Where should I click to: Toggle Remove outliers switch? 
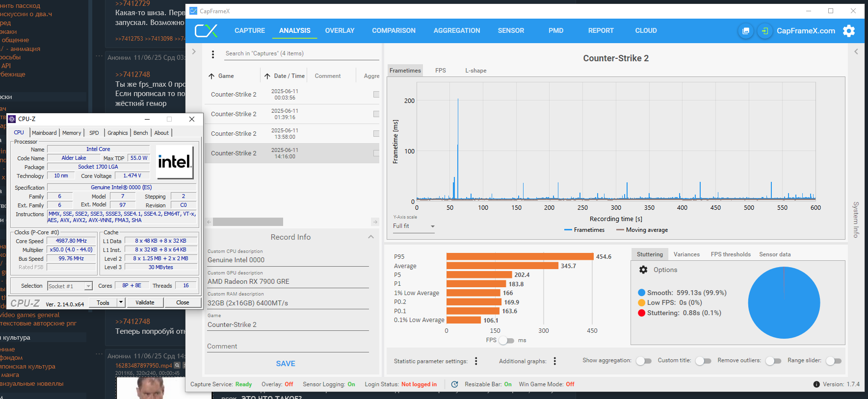coord(773,361)
